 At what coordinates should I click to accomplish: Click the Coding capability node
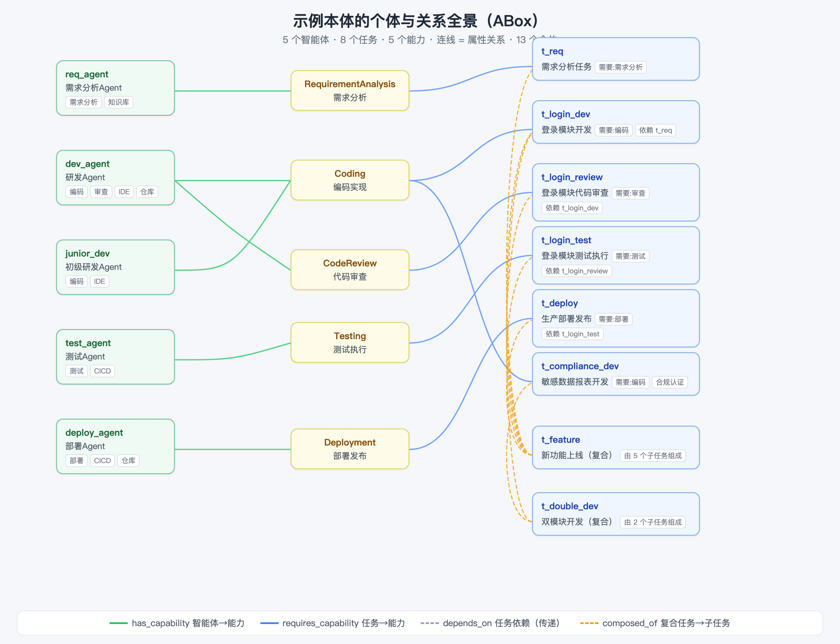click(350, 180)
